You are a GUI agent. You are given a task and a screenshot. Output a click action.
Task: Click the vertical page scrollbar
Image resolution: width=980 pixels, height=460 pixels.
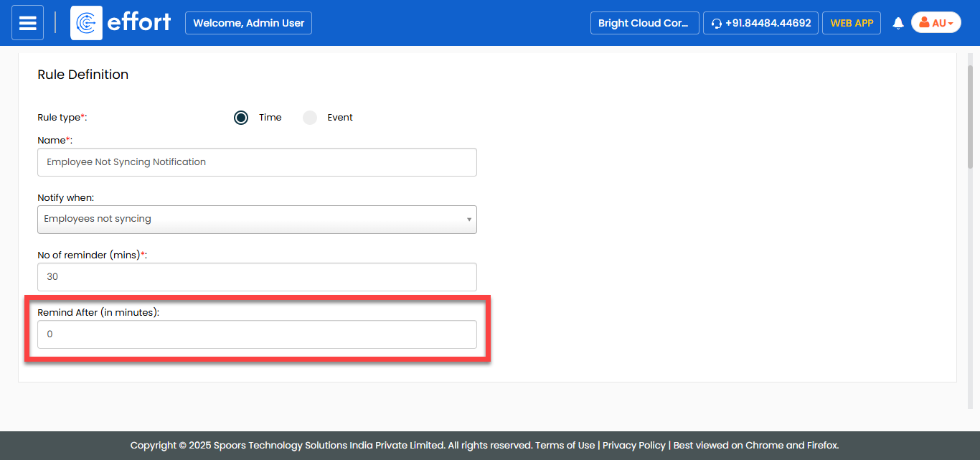[970, 115]
